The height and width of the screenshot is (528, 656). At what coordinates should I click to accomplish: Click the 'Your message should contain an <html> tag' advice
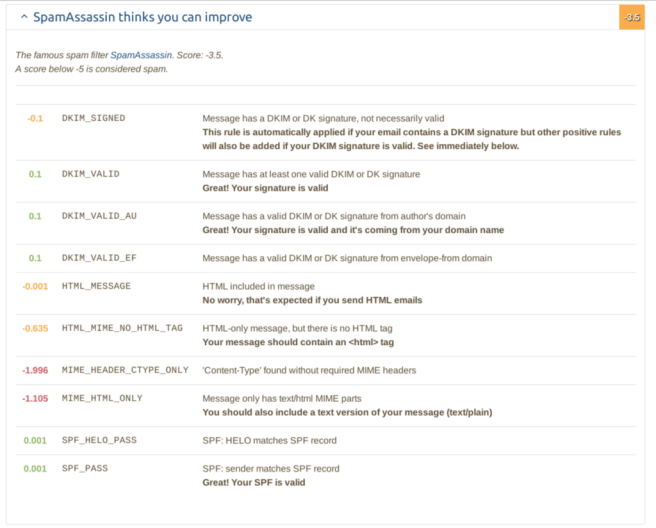click(x=298, y=342)
